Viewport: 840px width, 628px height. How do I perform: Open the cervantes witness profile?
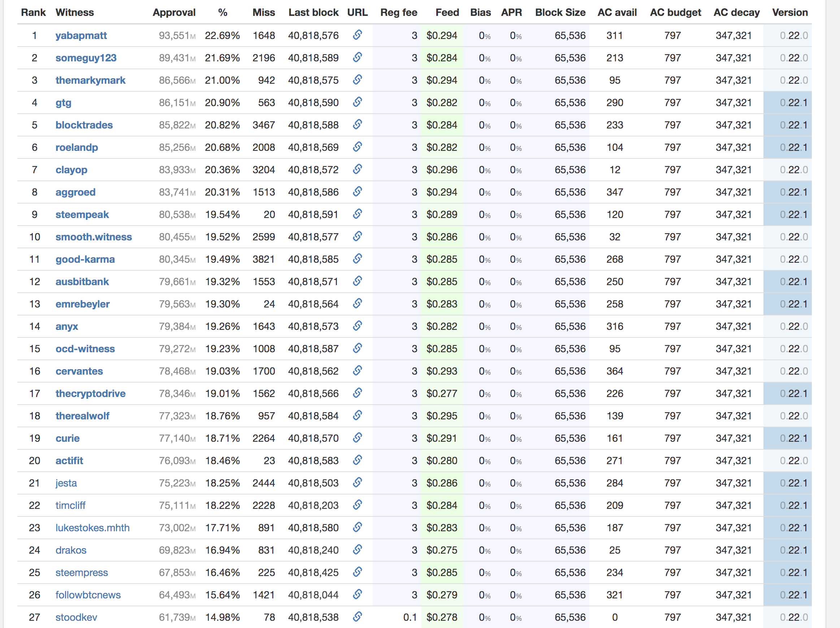(79, 371)
